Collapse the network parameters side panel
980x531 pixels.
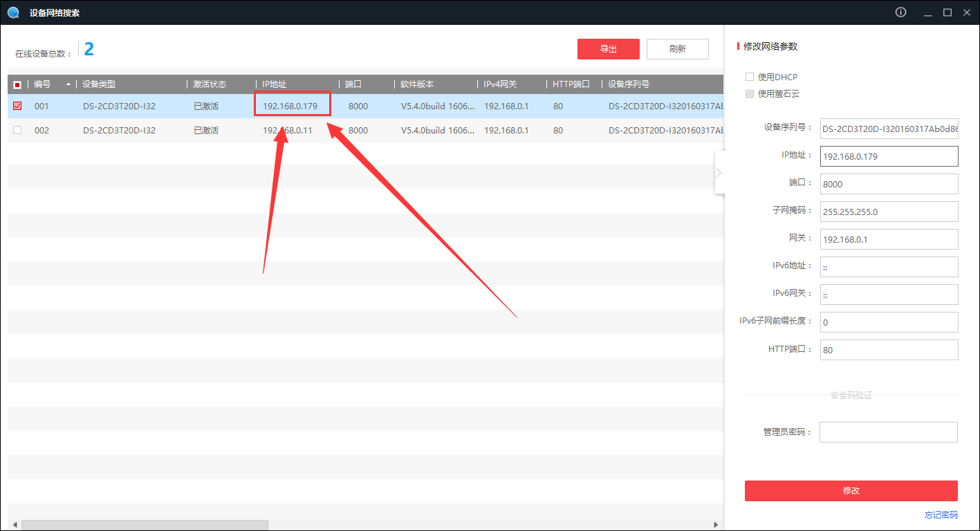tap(719, 172)
